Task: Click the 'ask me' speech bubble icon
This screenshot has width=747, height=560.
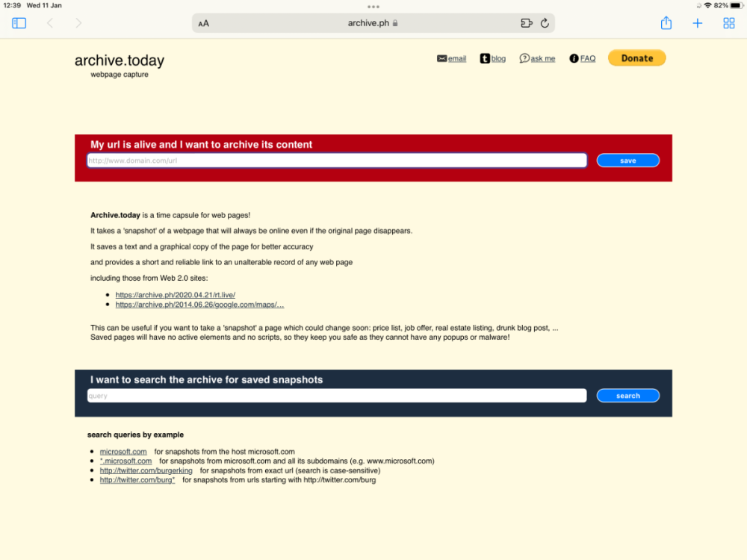Action: (x=524, y=58)
